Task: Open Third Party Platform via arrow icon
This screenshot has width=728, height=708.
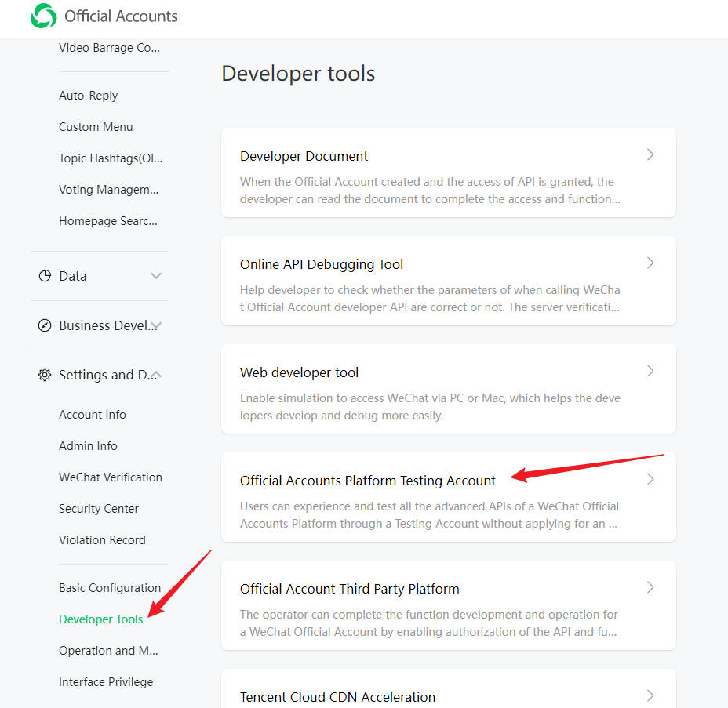Action: tap(650, 587)
